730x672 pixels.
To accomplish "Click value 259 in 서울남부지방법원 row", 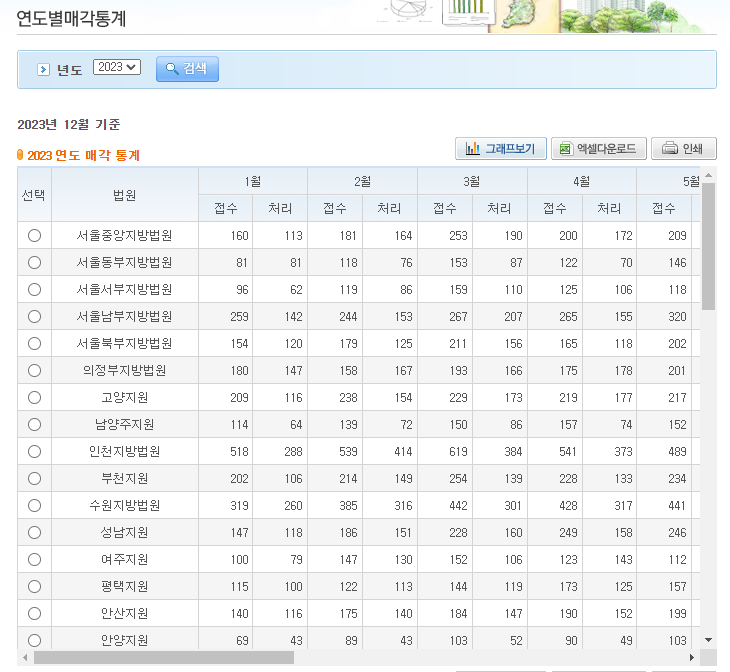I will (x=239, y=317).
